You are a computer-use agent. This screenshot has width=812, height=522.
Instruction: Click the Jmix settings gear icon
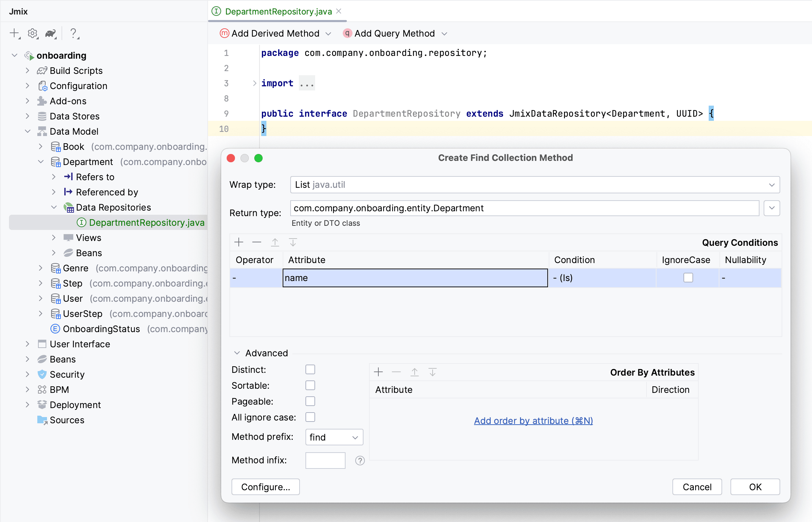[x=32, y=33]
